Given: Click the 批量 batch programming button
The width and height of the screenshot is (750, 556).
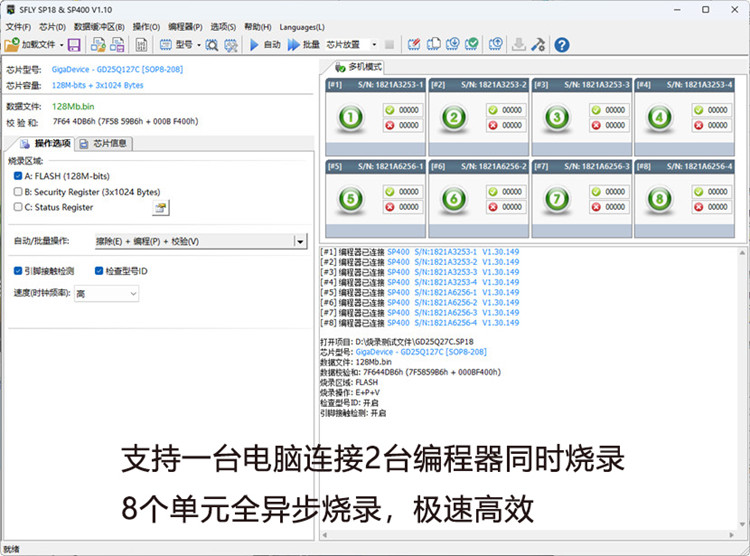Looking at the screenshot, I should (x=303, y=45).
